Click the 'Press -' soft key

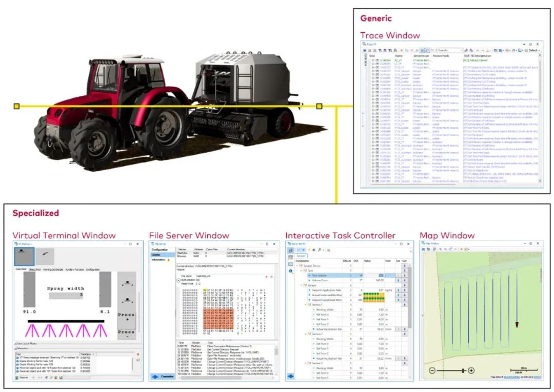pyautogui.click(x=127, y=335)
